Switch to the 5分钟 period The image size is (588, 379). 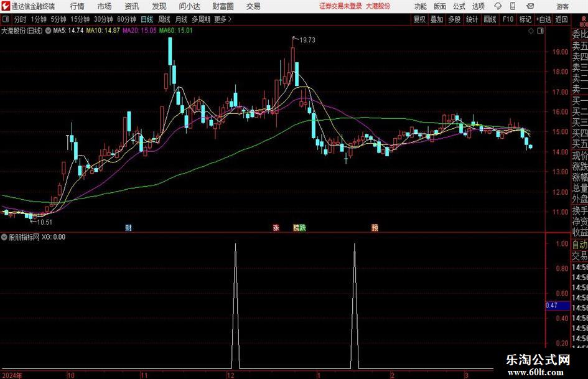pyautogui.click(x=58, y=19)
